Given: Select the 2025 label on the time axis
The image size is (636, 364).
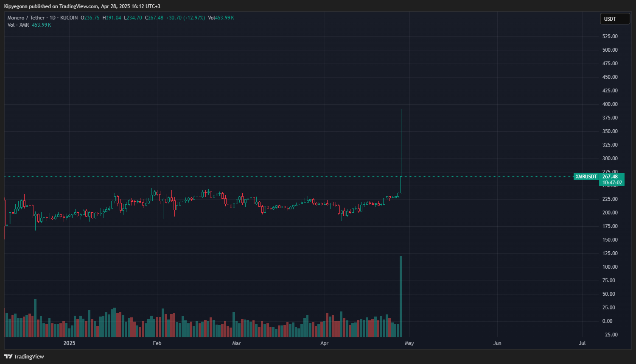Looking at the screenshot, I should 69,343.
